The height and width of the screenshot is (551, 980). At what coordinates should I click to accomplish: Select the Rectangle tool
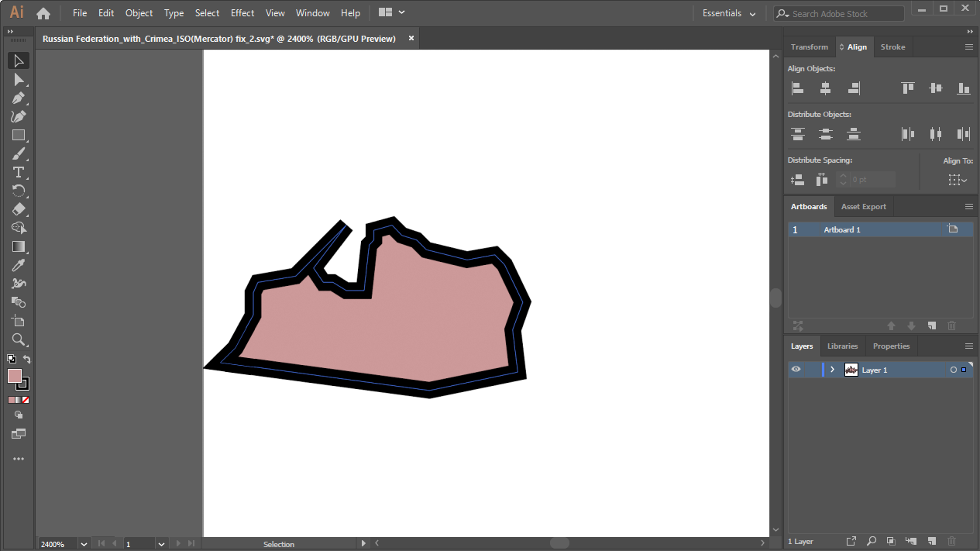point(19,136)
